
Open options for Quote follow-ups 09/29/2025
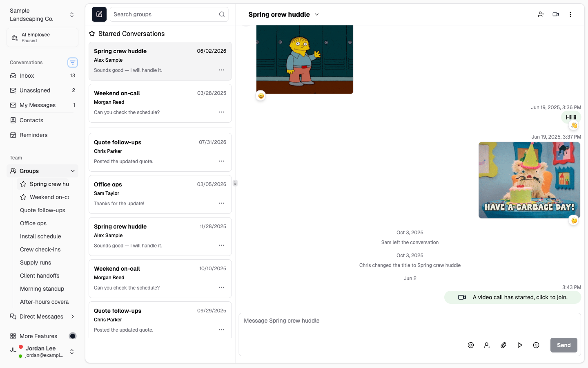pyautogui.click(x=221, y=330)
